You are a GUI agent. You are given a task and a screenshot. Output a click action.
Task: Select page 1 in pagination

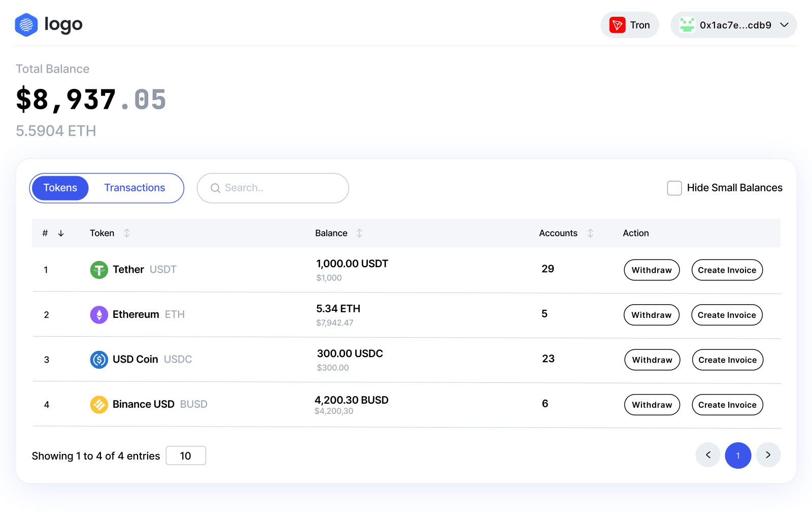[x=738, y=455]
